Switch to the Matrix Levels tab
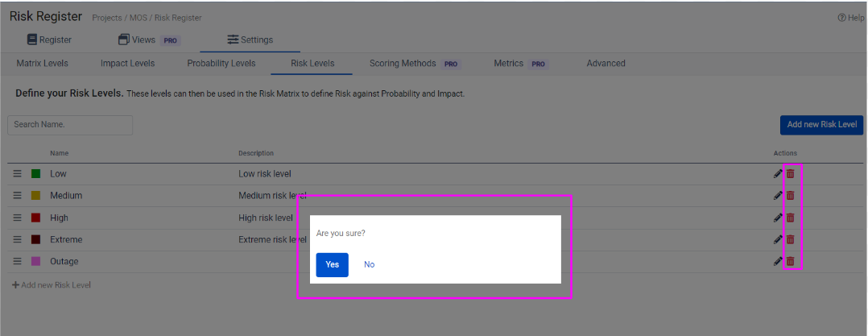The height and width of the screenshot is (336, 868). [x=43, y=64]
